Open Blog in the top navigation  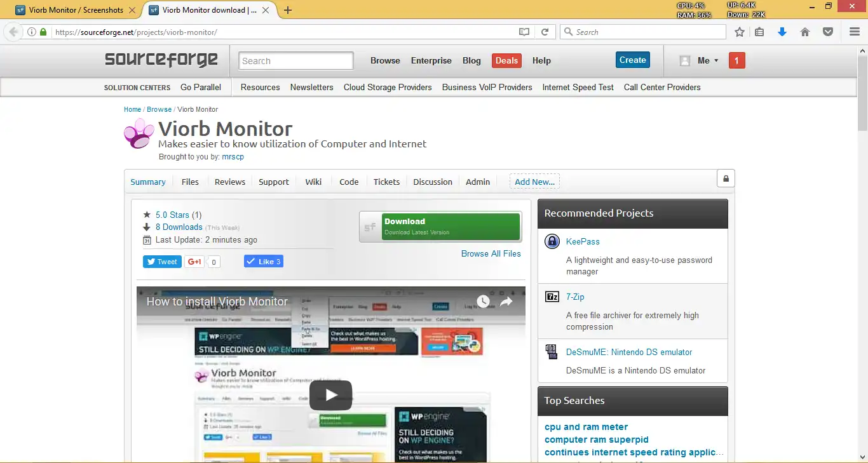click(x=471, y=60)
